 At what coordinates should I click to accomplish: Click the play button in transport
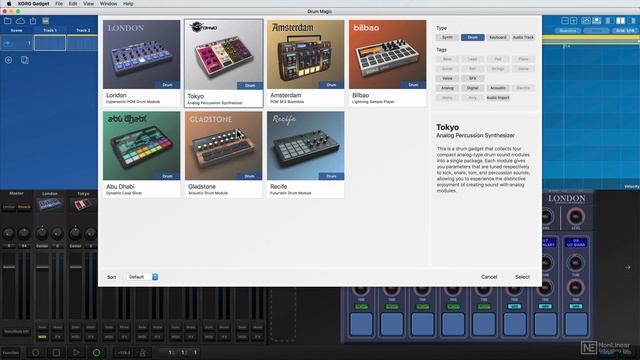coord(76,352)
